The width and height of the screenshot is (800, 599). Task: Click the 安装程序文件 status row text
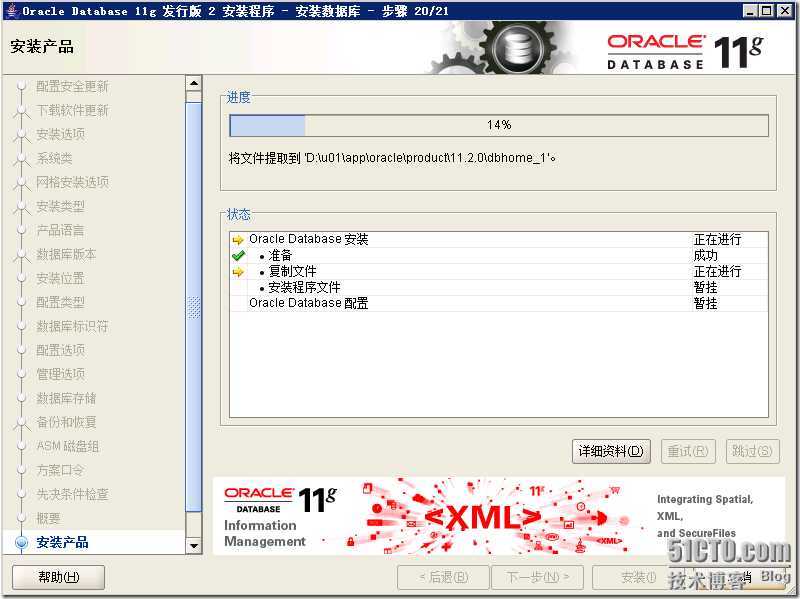pos(304,287)
